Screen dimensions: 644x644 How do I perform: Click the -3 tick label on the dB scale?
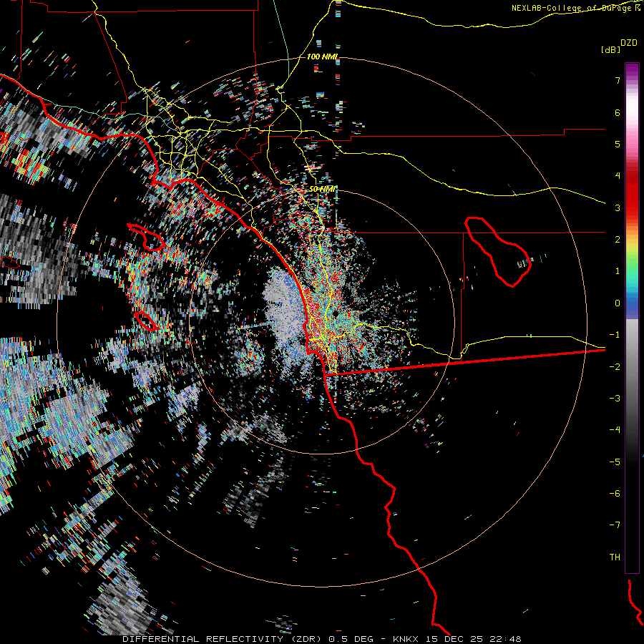click(615, 399)
